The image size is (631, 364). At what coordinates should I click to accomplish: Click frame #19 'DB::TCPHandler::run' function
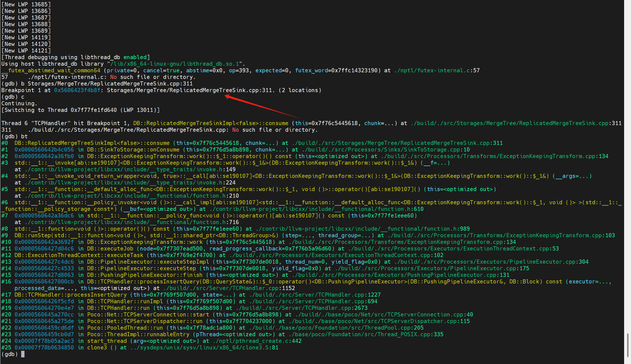tap(119, 308)
